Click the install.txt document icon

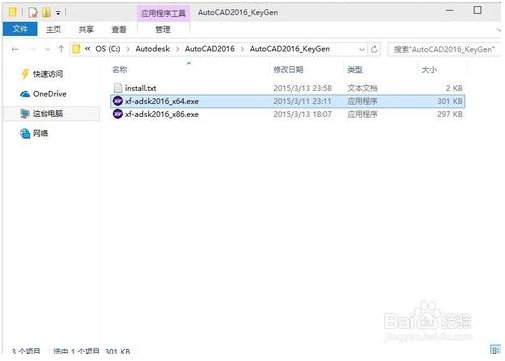[x=118, y=88]
